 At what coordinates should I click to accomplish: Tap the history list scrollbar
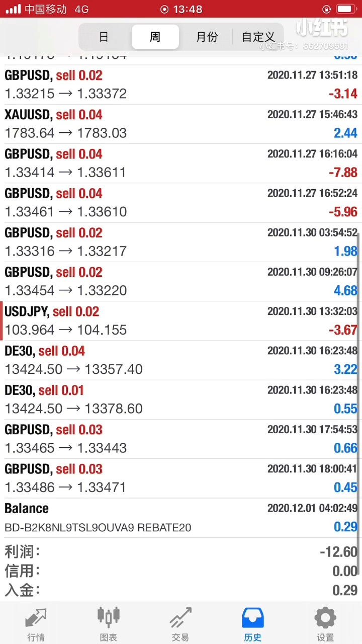point(359,403)
